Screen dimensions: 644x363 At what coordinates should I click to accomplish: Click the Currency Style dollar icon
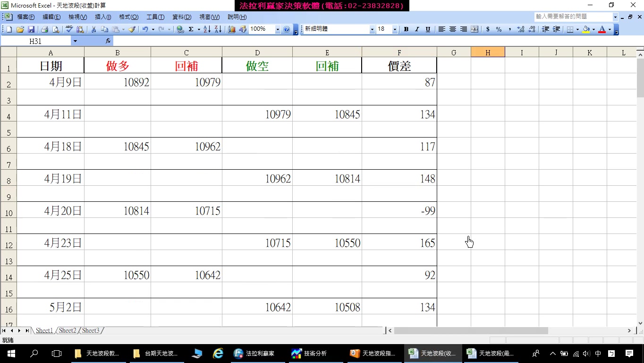[x=488, y=29]
